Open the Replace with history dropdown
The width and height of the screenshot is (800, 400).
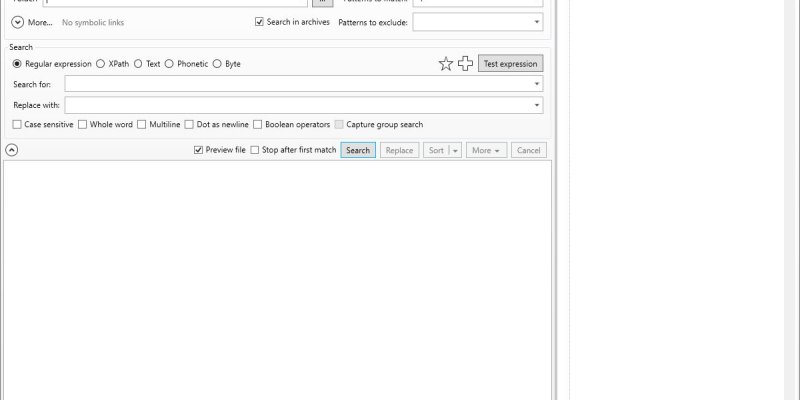point(537,105)
